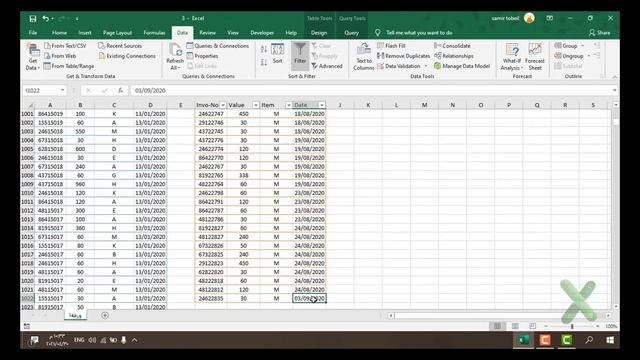Expand the Value column filter dropdown
The image size is (640, 360).
(256, 105)
